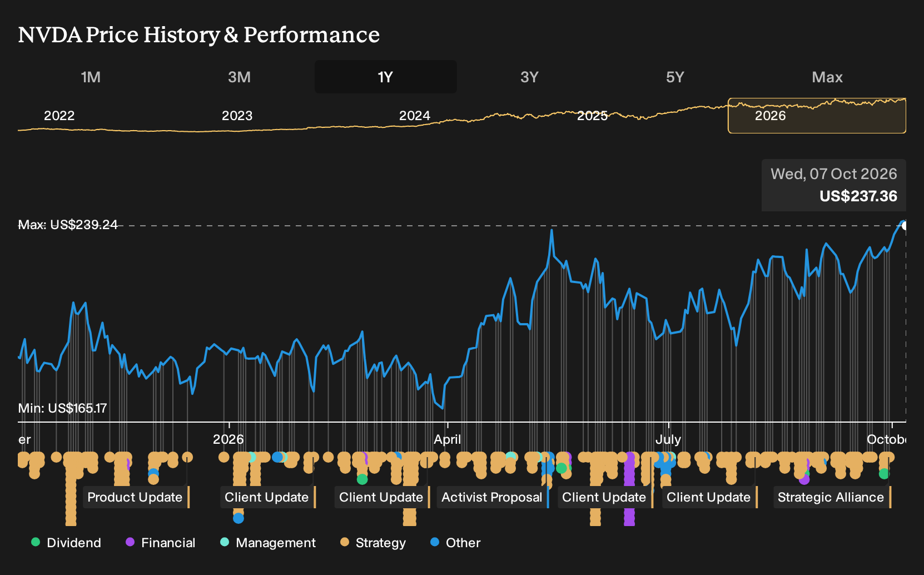This screenshot has height=575, width=924.
Task: Click the July axis label
Action: coord(668,439)
